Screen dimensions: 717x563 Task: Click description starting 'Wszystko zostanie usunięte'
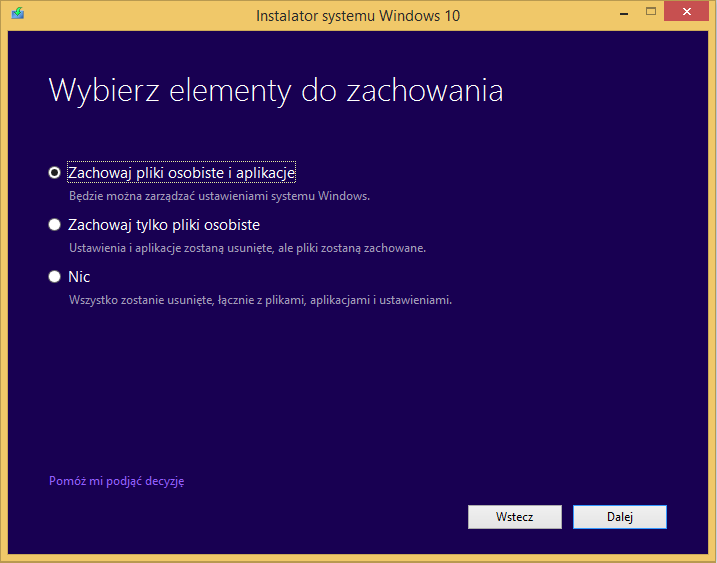260,299
